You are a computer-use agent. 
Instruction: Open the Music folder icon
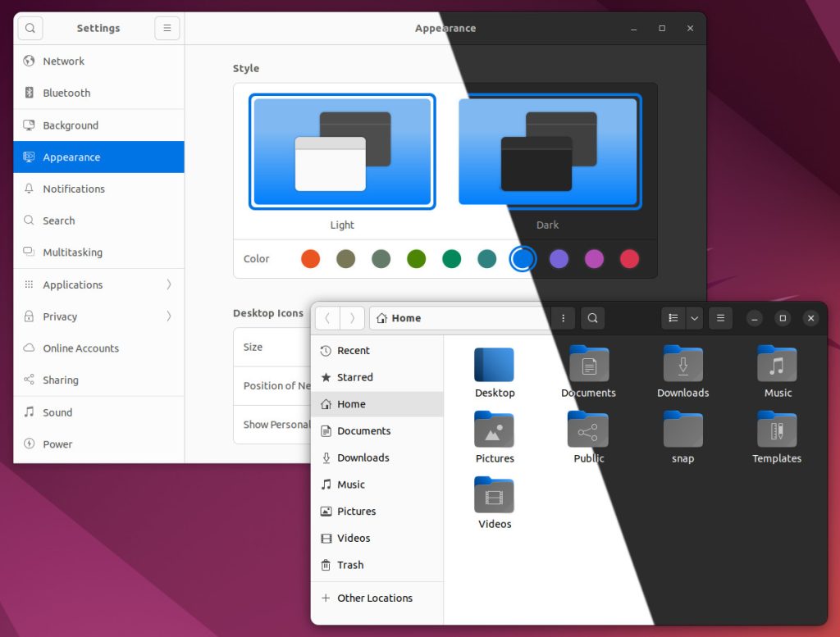tap(777, 365)
